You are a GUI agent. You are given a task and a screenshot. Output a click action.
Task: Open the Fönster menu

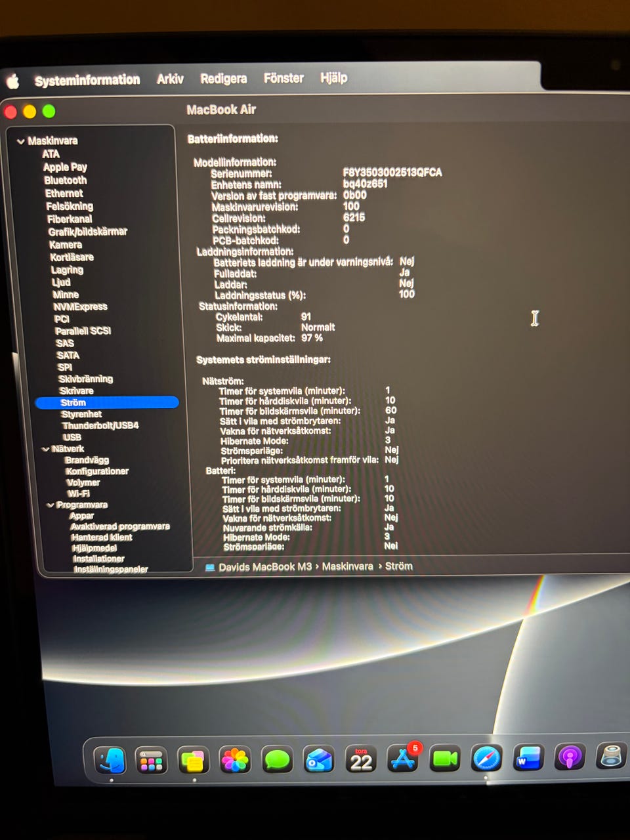[x=283, y=78]
